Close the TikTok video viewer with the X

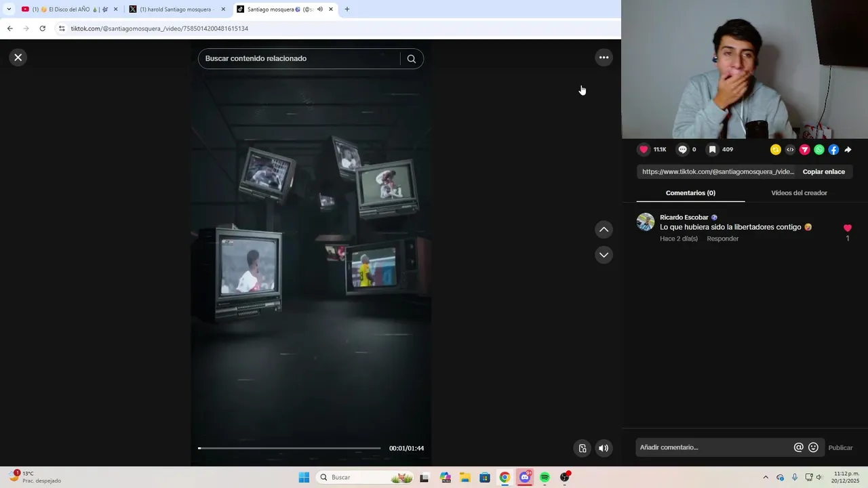pyautogui.click(x=18, y=58)
